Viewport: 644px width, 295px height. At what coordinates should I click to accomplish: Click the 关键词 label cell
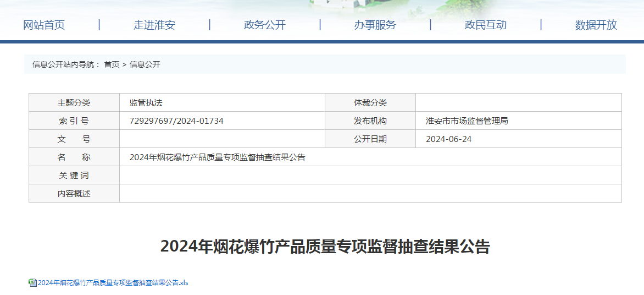click(x=74, y=175)
